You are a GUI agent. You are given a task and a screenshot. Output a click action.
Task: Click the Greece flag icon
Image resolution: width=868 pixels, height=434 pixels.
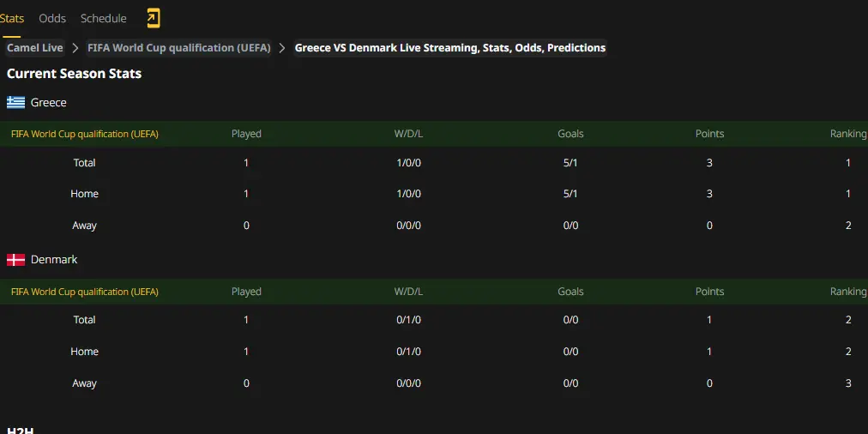click(16, 102)
